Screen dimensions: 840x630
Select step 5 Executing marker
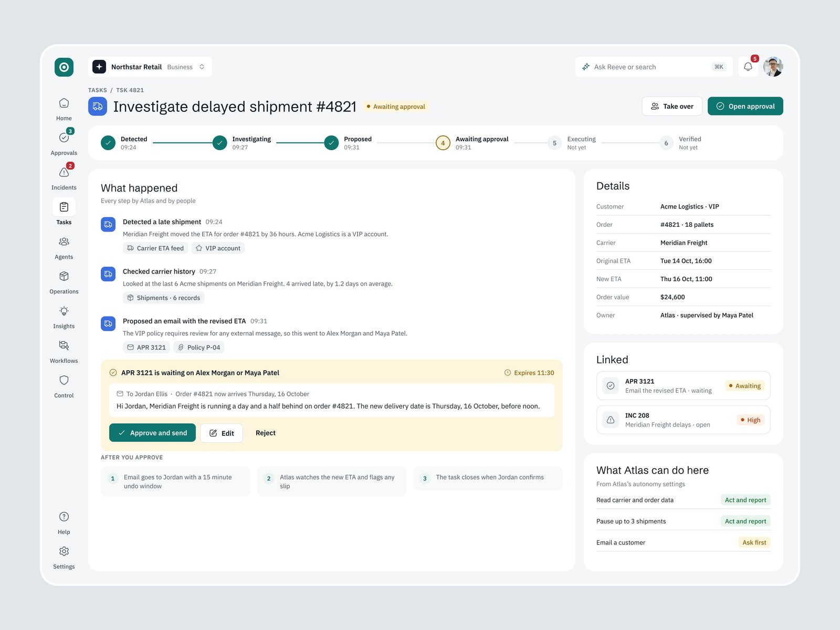pyautogui.click(x=555, y=143)
